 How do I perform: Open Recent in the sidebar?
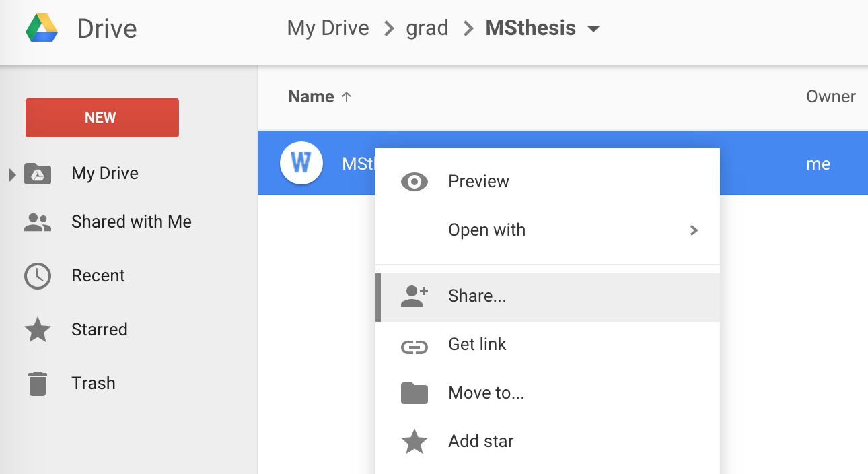pos(98,276)
